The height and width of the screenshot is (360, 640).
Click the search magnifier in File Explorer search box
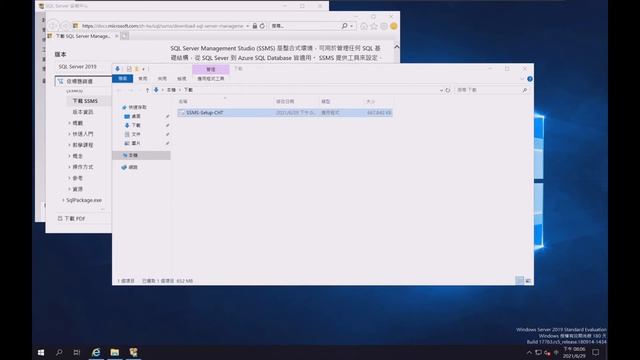pyautogui.click(x=525, y=90)
